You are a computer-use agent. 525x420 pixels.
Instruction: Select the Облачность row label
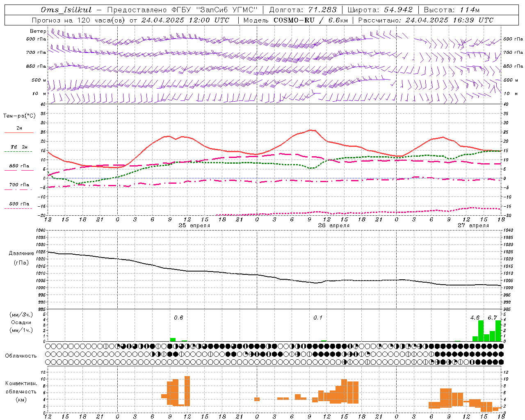click(21, 356)
